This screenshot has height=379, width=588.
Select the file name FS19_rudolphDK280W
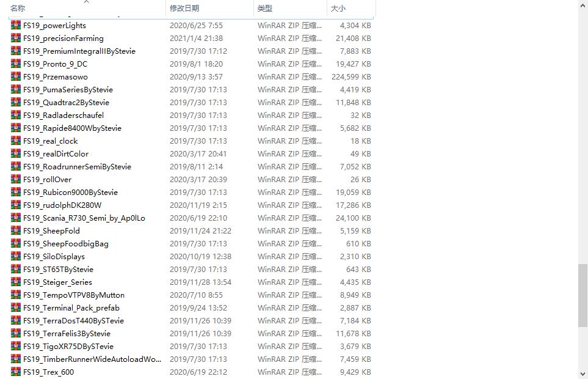point(62,205)
